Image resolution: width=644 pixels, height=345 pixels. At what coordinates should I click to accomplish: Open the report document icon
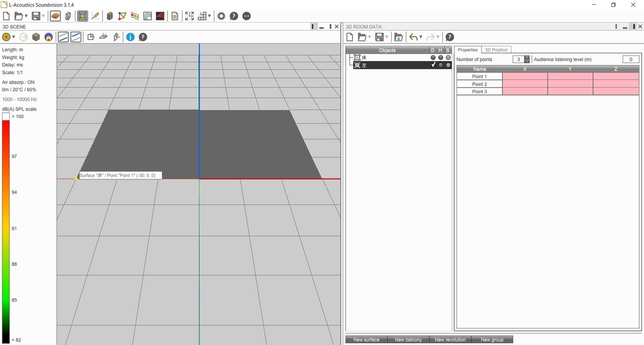click(175, 16)
